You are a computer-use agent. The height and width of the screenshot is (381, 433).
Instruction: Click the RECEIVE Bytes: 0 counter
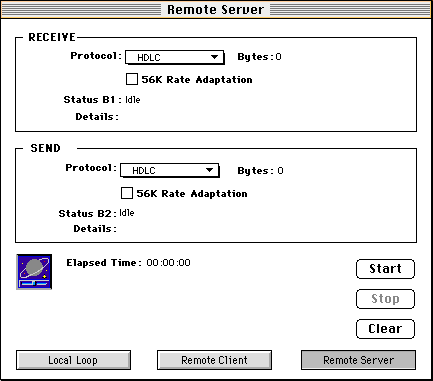259,57
